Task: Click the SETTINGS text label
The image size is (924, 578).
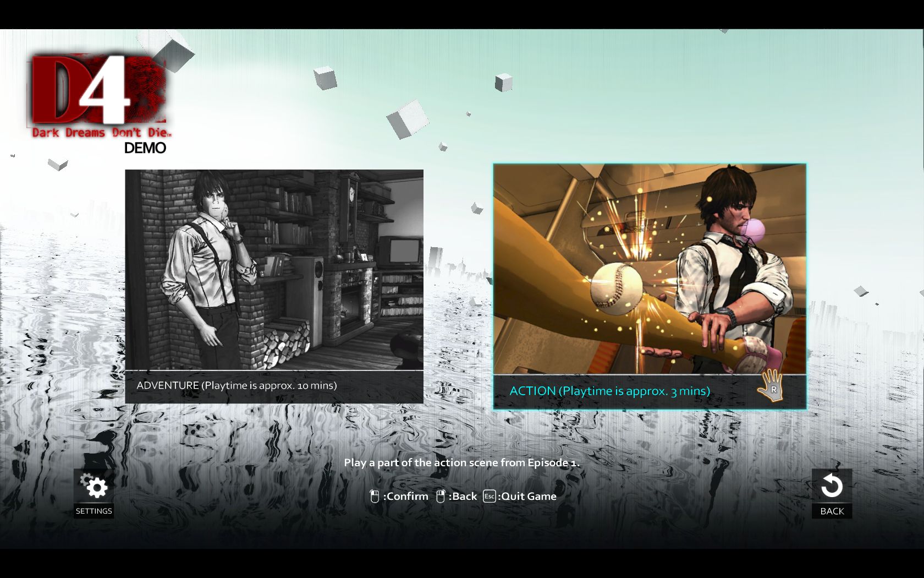Action: pos(94,511)
